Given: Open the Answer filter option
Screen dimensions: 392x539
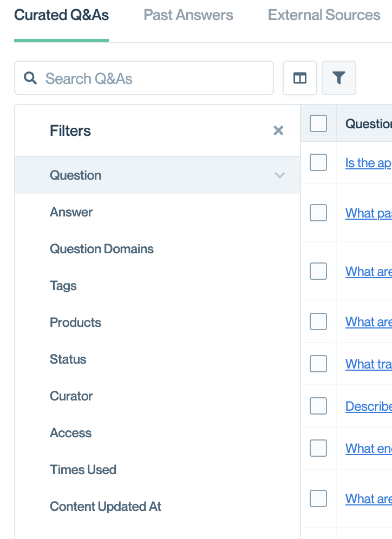Looking at the screenshot, I should point(71,212).
